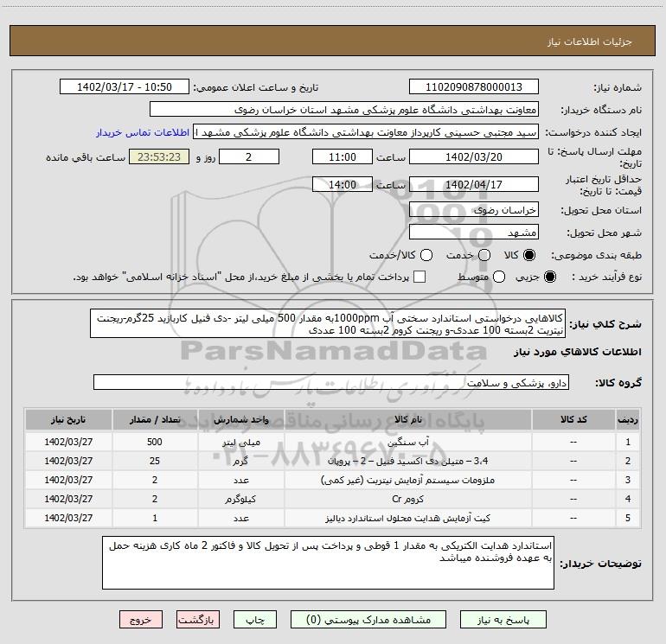Click the توضیحات خریدار text area
This screenshot has height=644, width=666.
click(x=328, y=563)
